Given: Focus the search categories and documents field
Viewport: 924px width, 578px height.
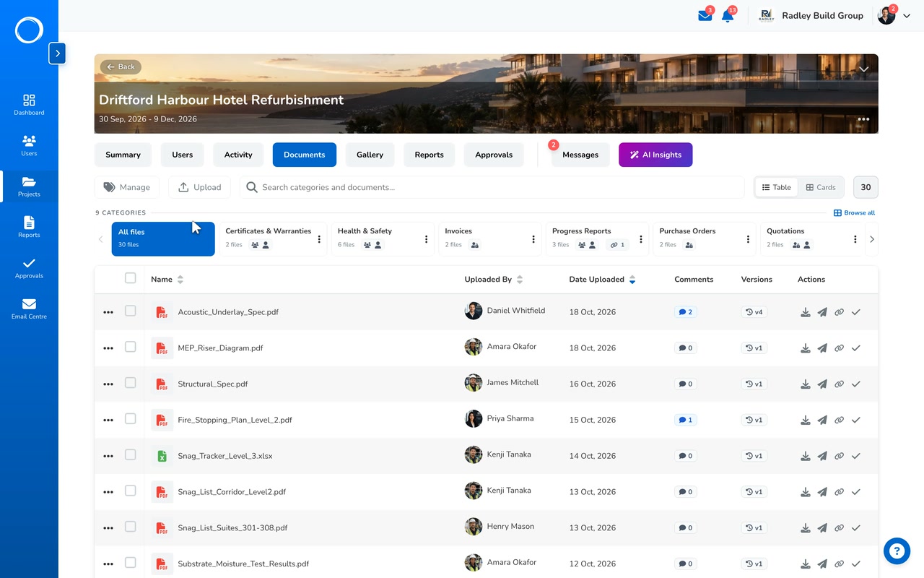Looking at the screenshot, I should [x=492, y=187].
